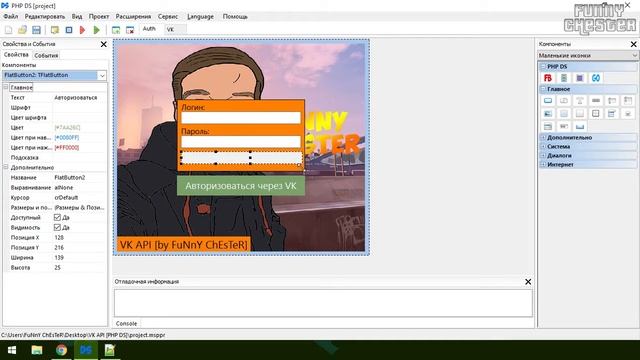The image size is (640, 360).
Task: Click the Текст property value Авторизоваться
Action: tap(76, 98)
